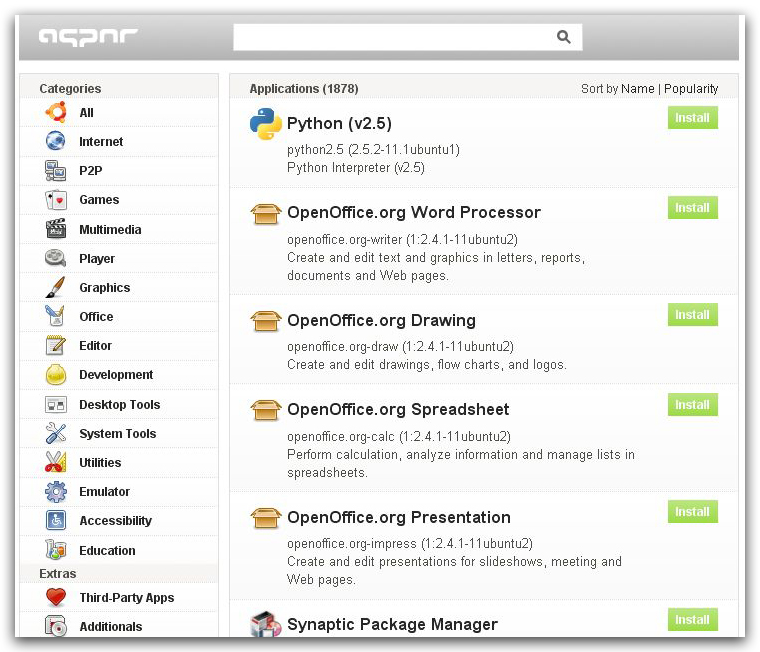
Task: Open the Python (v2.5) title
Action: 339,124
